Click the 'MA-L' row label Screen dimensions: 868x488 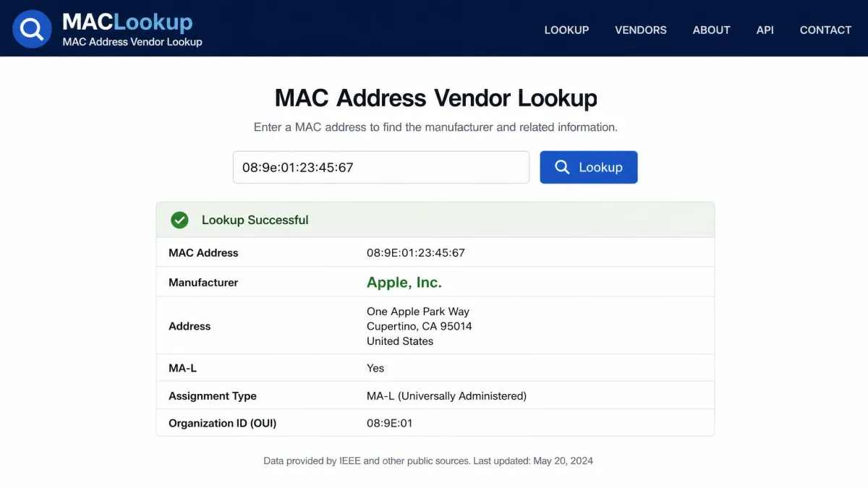[x=182, y=368]
